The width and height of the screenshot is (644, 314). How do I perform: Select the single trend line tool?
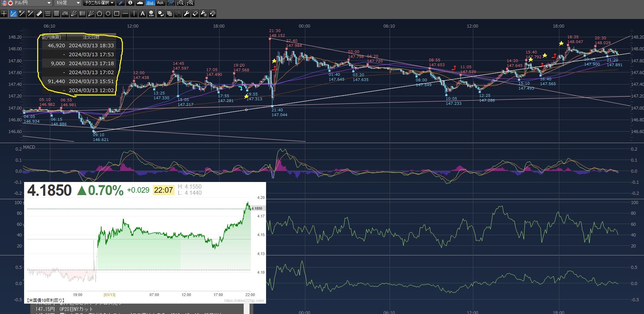point(13,14)
